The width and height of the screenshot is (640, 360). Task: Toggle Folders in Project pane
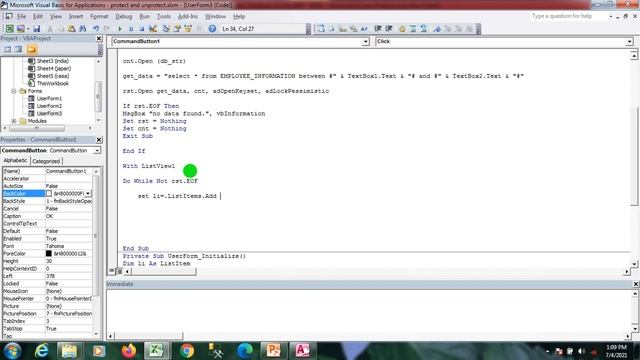[x=32, y=49]
